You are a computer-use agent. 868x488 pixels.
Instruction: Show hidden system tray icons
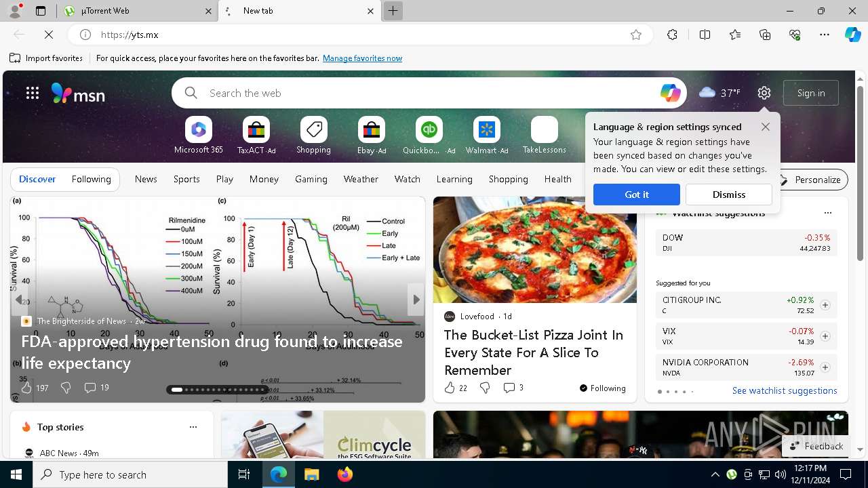tap(715, 474)
